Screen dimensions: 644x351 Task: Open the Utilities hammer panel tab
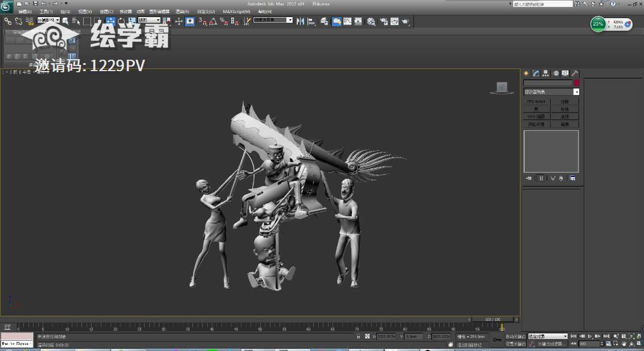(575, 73)
